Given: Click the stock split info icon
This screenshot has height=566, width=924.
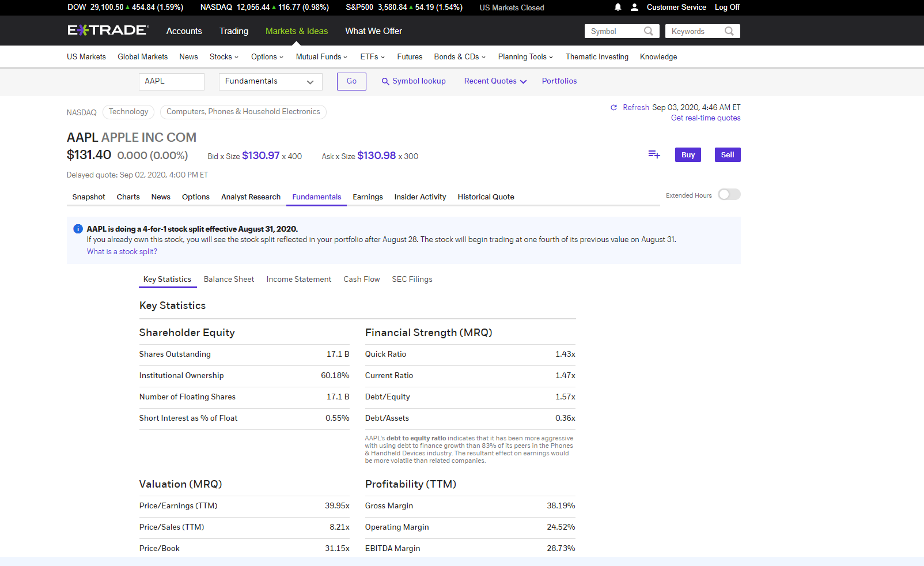Looking at the screenshot, I should (78, 229).
